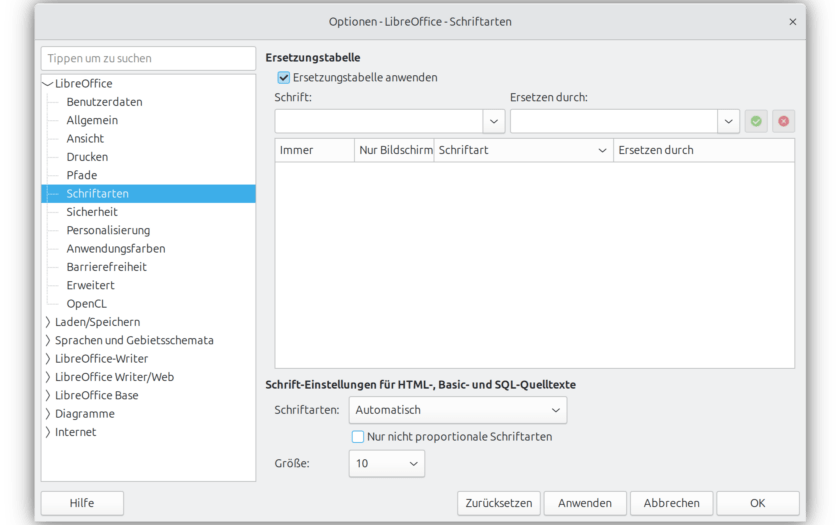Select Barrierefreiheit in the options tree
This screenshot has height=525, width=840.
(107, 267)
